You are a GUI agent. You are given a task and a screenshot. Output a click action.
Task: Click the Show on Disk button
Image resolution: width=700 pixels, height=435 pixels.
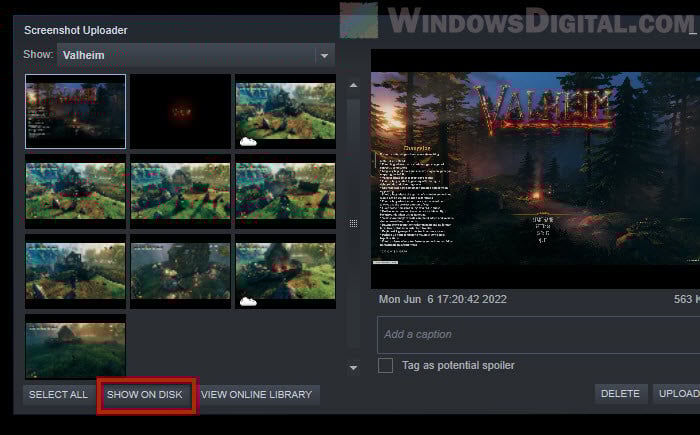point(145,395)
